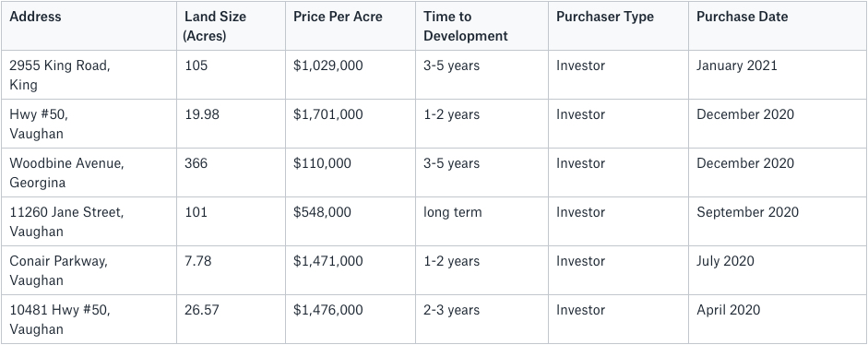Click the Price Per Acre header
The height and width of the screenshot is (345, 868).
click(351, 26)
